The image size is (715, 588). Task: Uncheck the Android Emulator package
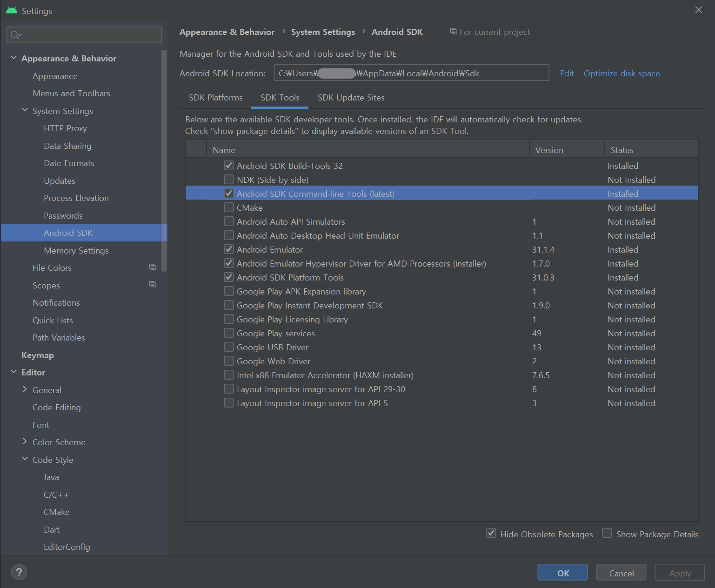click(228, 249)
